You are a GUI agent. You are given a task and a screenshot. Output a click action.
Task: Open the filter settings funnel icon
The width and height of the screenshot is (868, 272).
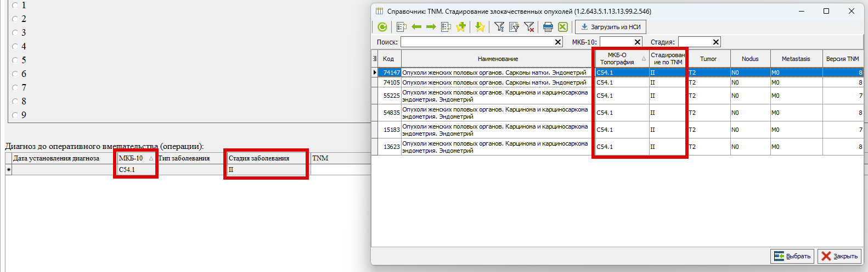tap(499, 27)
